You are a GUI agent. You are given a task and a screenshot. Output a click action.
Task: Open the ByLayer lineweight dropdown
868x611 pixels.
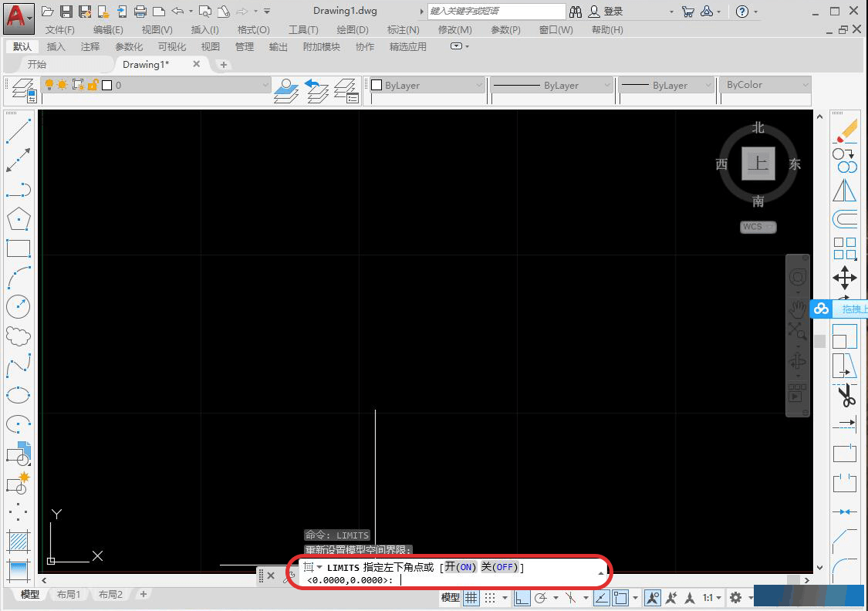708,85
